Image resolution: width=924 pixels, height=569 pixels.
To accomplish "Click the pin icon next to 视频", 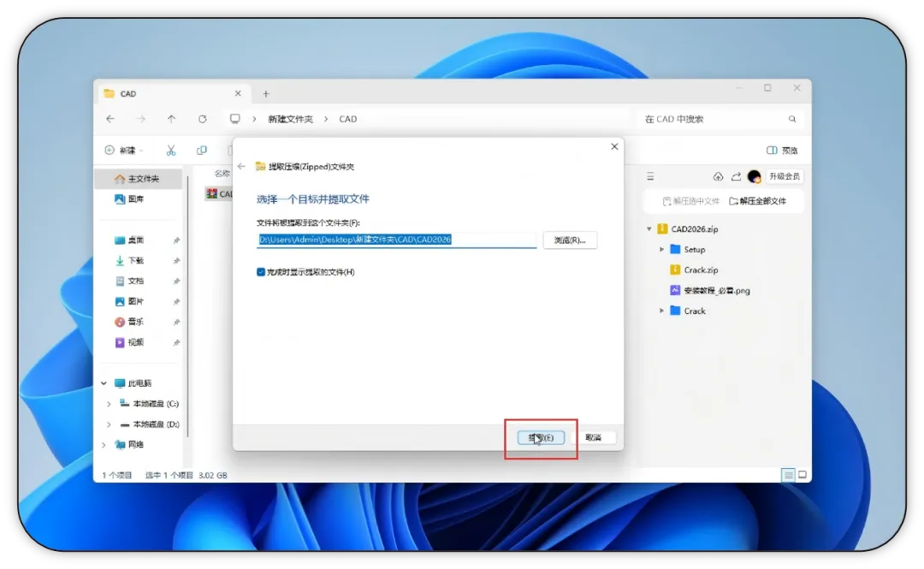I will point(176,342).
